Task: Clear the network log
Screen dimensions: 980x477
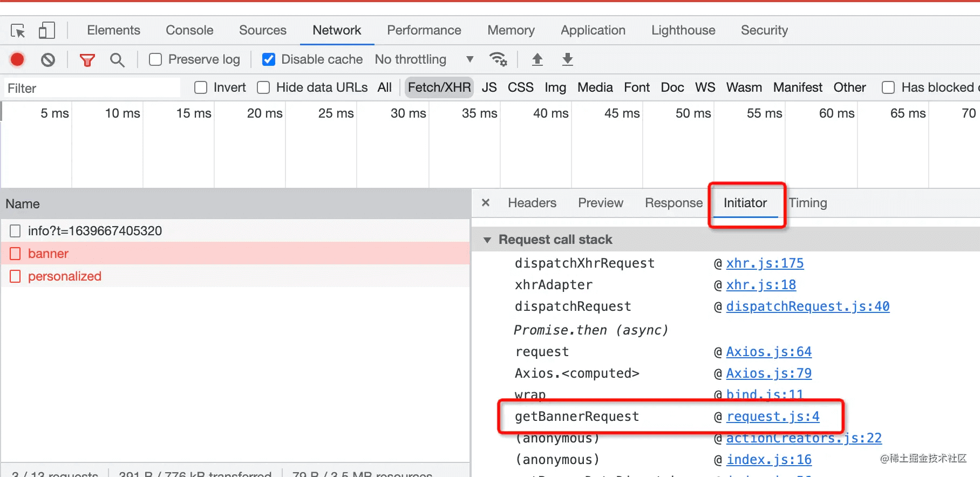Action: click(x=48, y=59)
